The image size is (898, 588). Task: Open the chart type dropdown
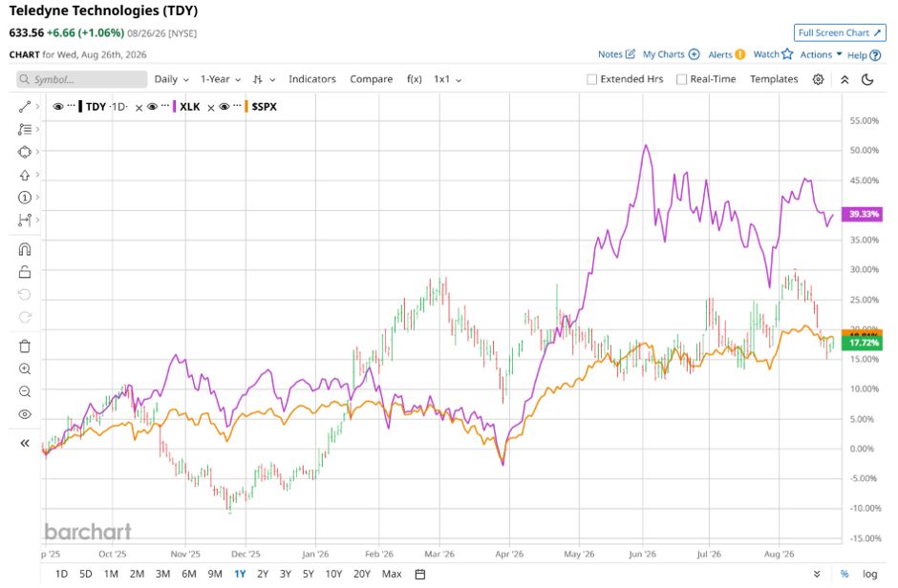click(x=264, y=79)
